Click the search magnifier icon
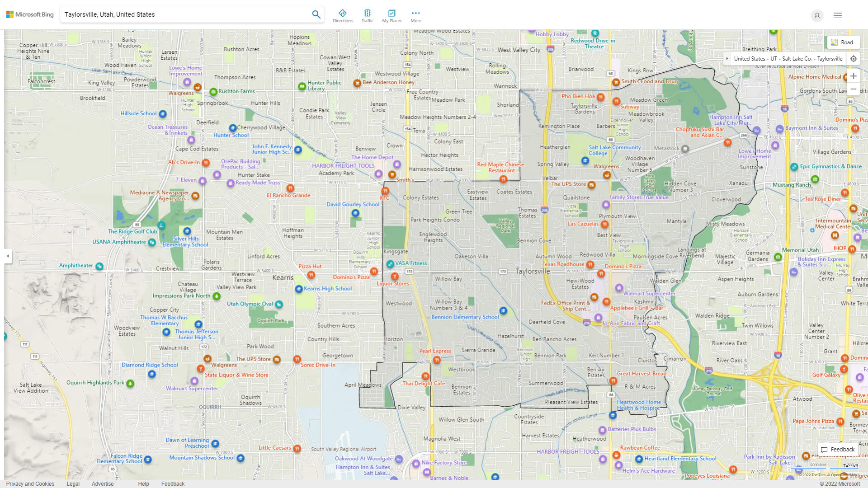Viewport: 868px width, 488px height. [316, 14]
